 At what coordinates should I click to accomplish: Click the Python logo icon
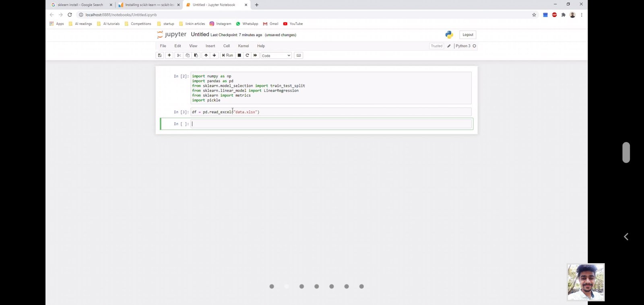click(449, 35)
